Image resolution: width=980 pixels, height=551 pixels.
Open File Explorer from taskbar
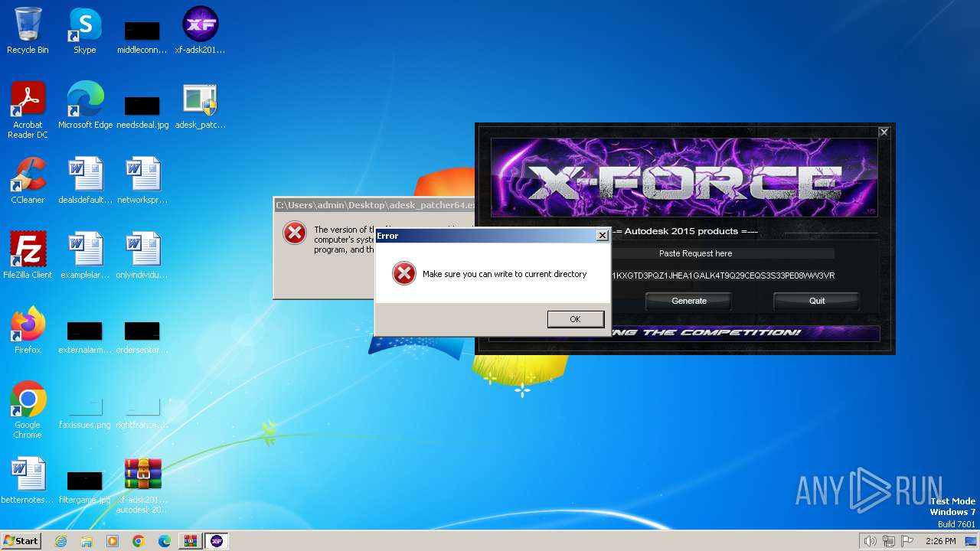(x=87, y=541)
